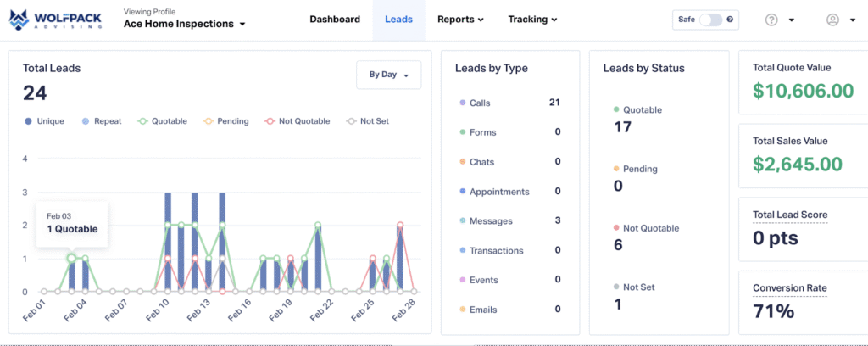Click the Quotable status dot in Leads by Status
This screenshot has height=346, width=868.
pyautogui.click(x=616, y=109)
